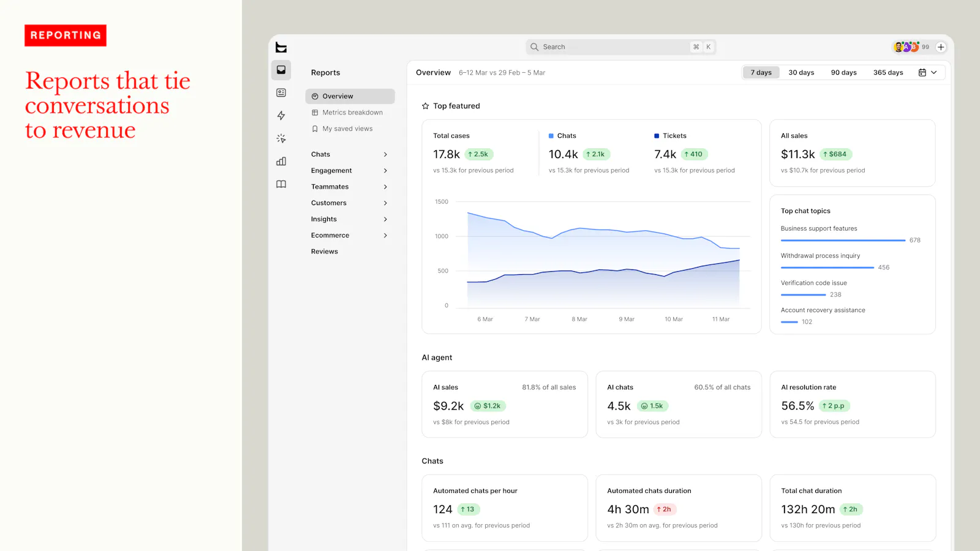The height and width of the screenshot is (551, 980).
Task: Click '60.5% of all chats' text
Action: [722, 388]
